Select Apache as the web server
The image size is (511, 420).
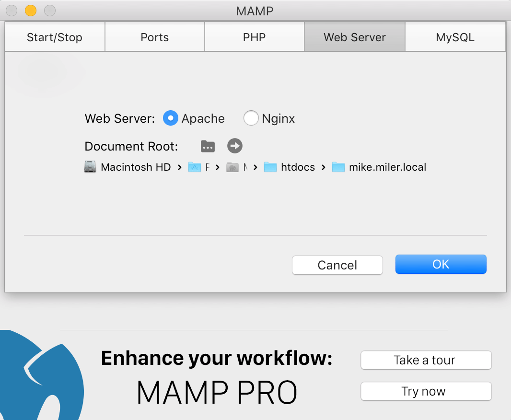[x=171, y=118]
